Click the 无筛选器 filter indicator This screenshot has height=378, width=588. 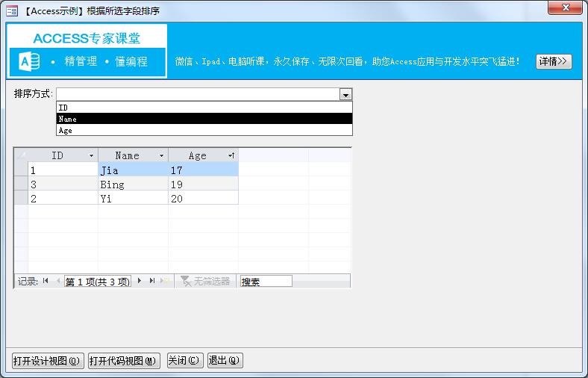pos(205,281)
